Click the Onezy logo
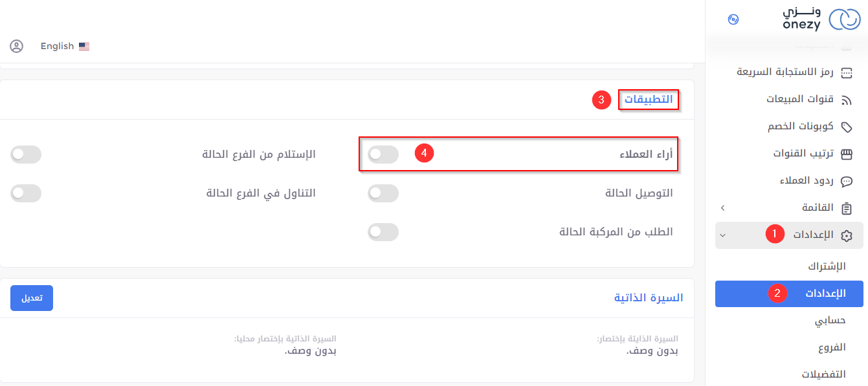This screenshot has height=386, width=868. tap(821, 19)
